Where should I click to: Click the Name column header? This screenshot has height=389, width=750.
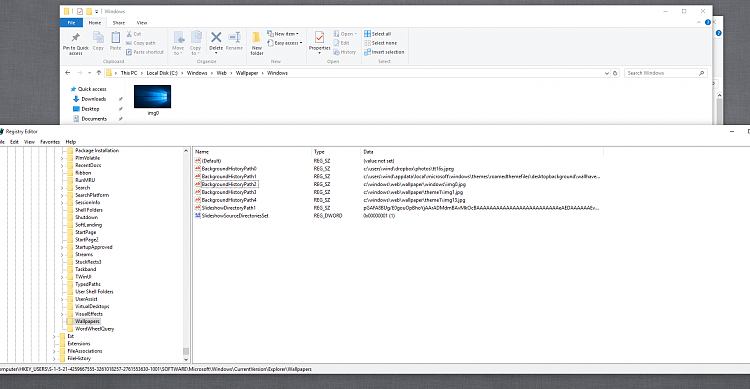[x=252, y=152]
